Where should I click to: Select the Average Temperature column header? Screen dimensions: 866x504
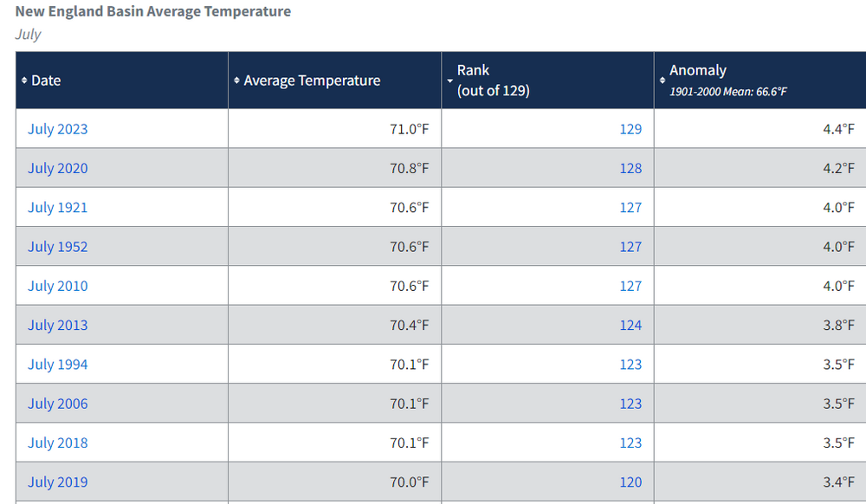334,80
